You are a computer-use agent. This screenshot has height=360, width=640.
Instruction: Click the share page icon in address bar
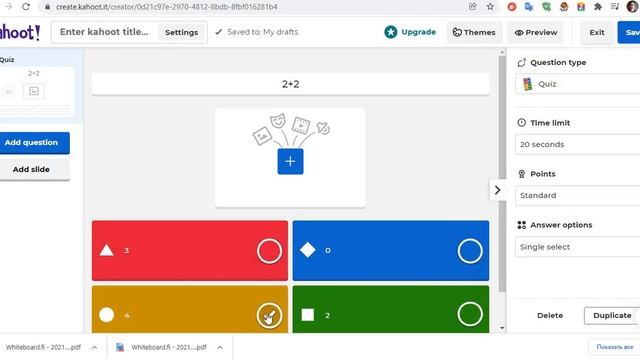[x=473, y=7]
